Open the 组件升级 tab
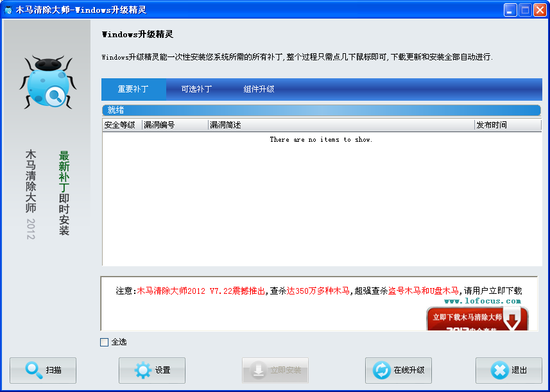 [259, 89]
